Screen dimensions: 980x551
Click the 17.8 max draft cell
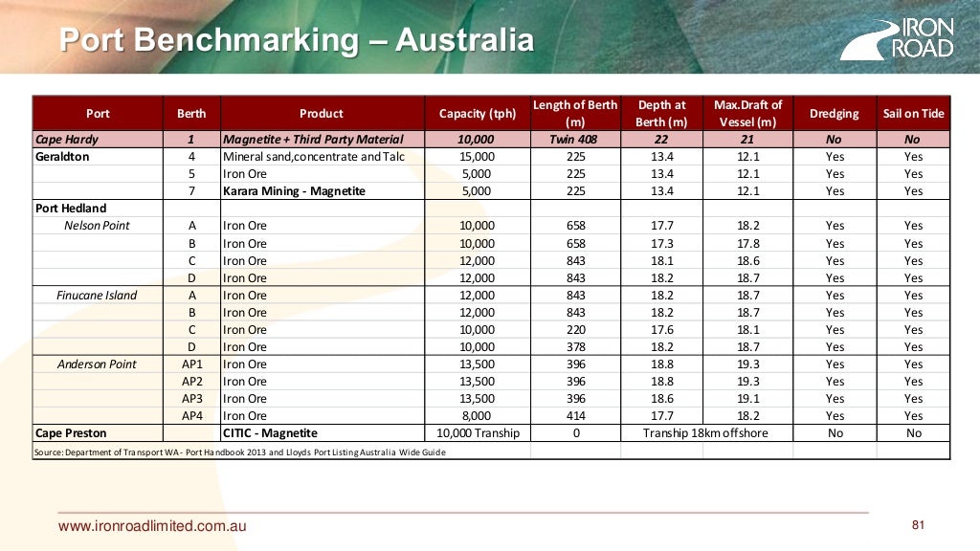(748, 244)
